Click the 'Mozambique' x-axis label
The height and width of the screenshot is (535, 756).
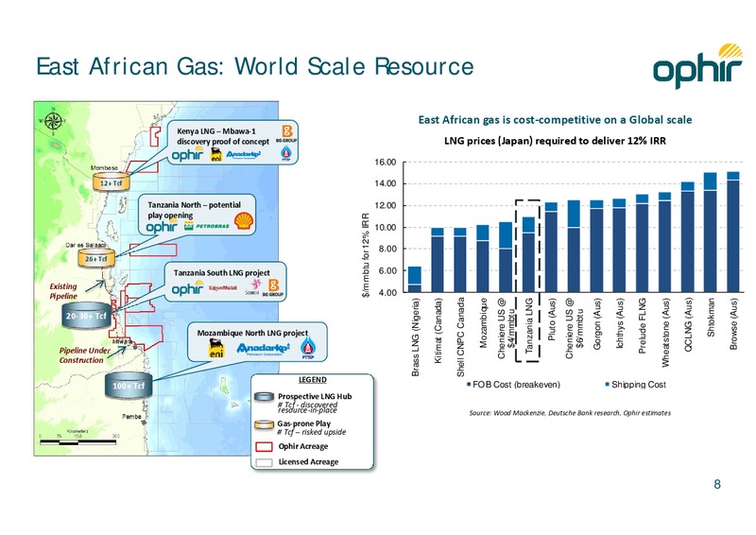click(484, 322)
